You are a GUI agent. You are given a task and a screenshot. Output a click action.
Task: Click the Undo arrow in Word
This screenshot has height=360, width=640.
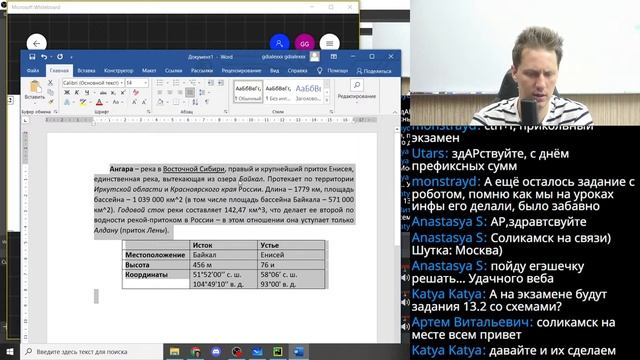click(x=44, y=57)
